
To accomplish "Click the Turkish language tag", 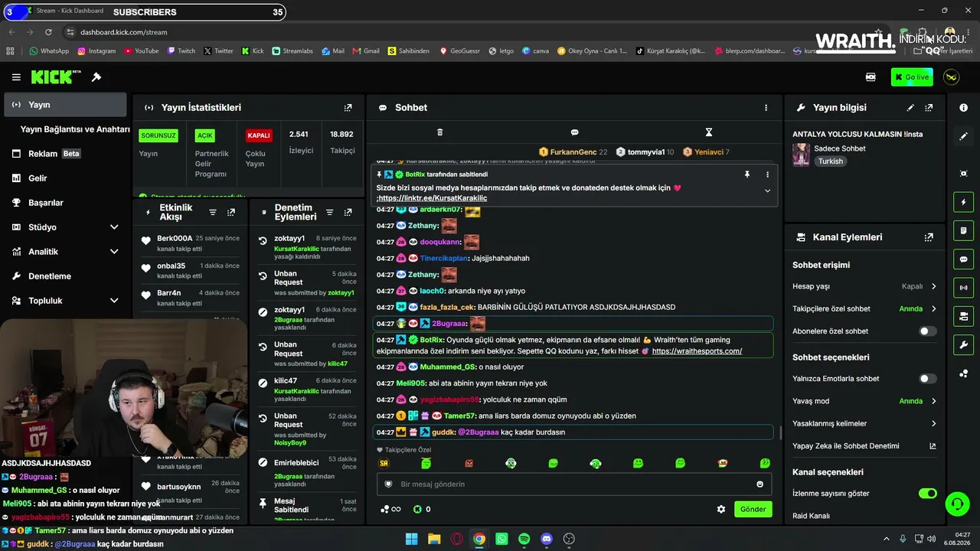I will click(x=830, y=161).
